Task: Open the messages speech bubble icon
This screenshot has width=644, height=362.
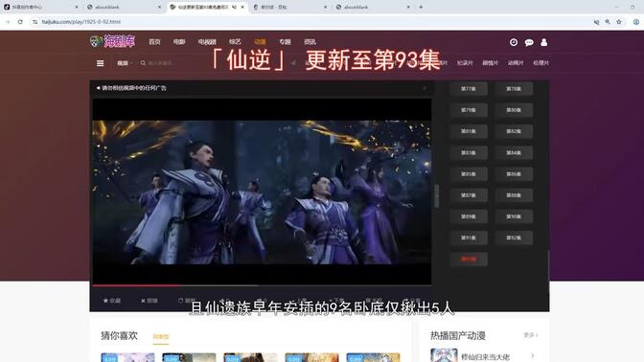Action: tap(529, 42)
